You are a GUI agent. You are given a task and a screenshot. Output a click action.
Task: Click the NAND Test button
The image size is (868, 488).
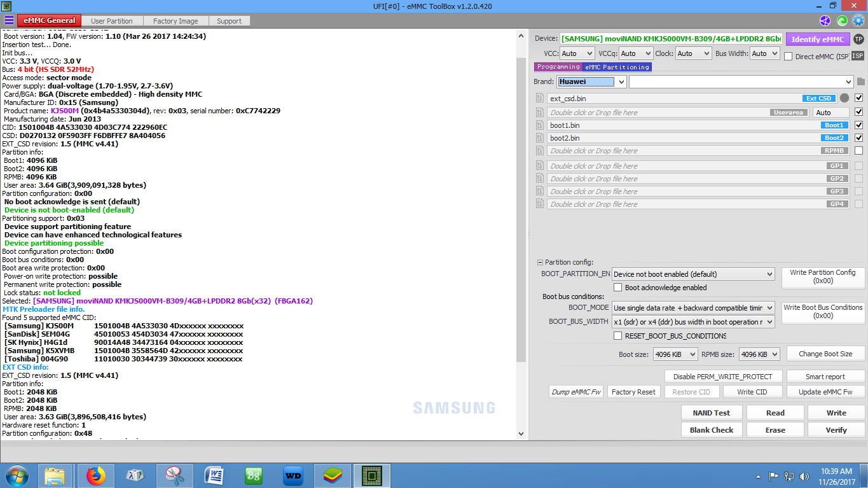pos(711,413)
